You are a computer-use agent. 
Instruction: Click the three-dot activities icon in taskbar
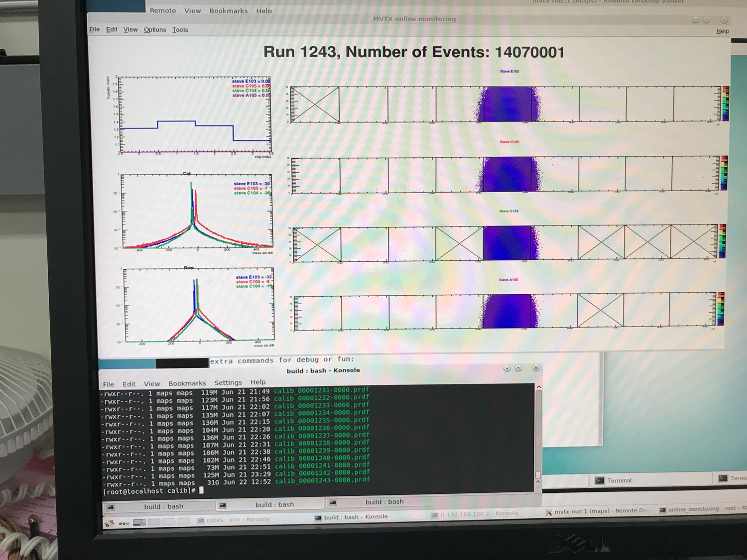[x=124, y=523]
